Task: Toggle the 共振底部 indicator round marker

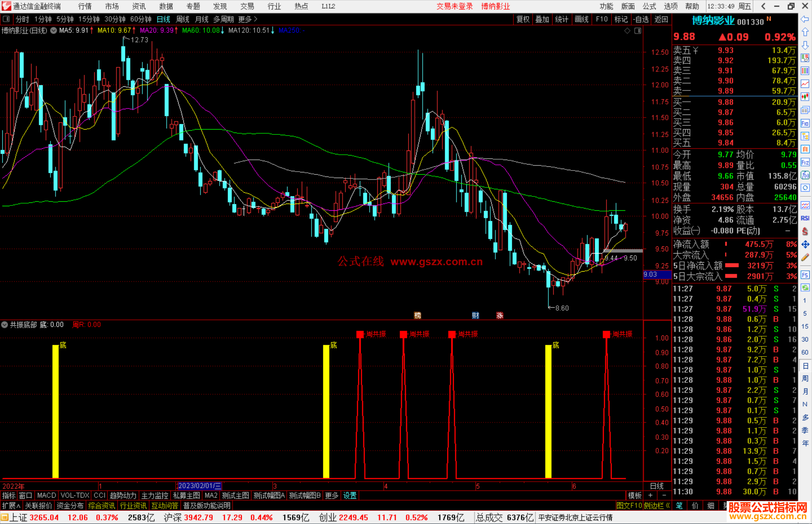Action: coord(5,325)
